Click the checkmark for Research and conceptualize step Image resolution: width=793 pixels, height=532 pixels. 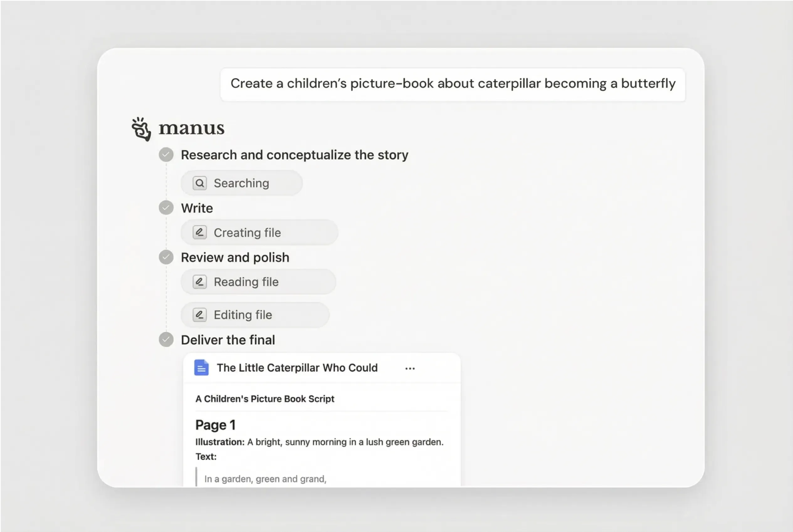(166, 155)
